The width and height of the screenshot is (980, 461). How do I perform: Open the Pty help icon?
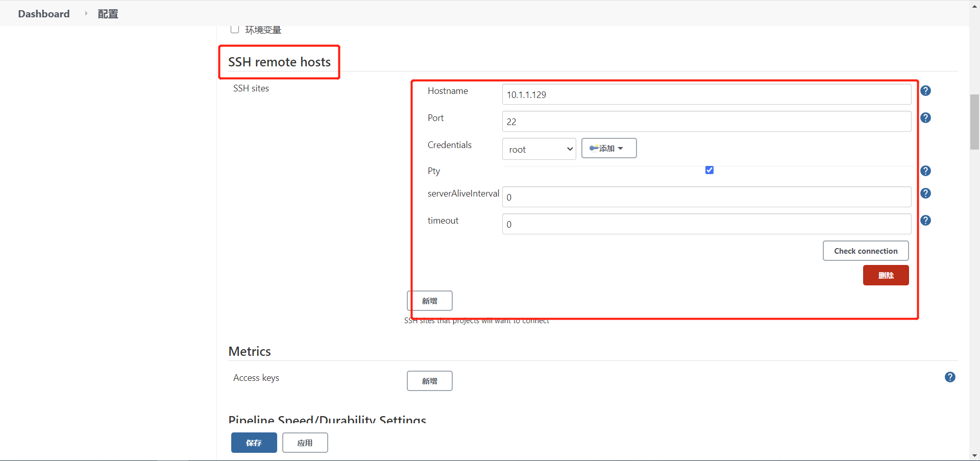(926, 171)
